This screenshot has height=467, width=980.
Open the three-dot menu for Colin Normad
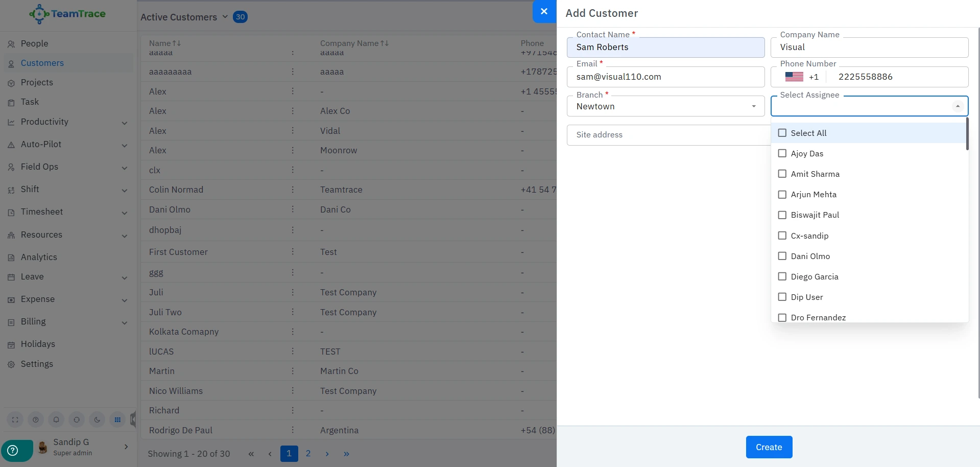click(293, 190)
